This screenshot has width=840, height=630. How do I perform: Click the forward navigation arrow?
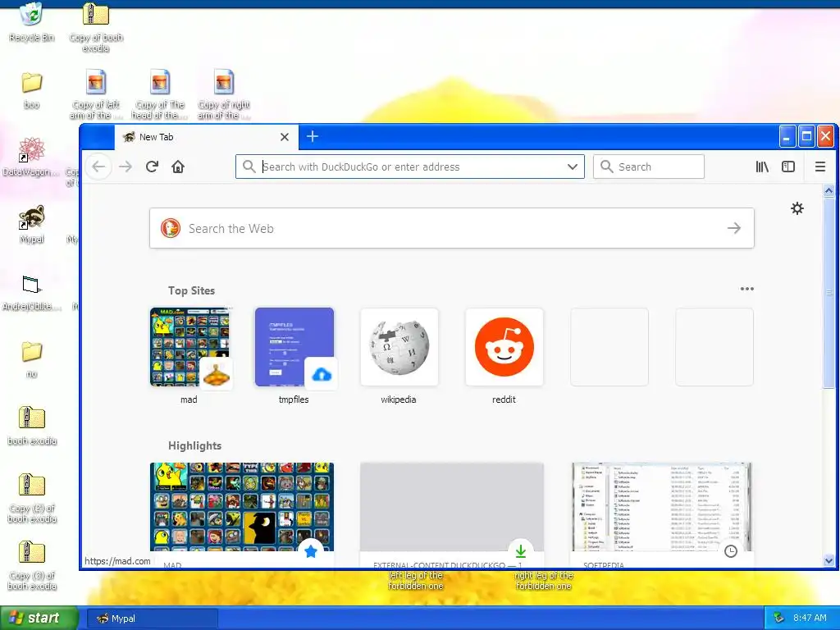pyautogui.click(x=126, y=167)
